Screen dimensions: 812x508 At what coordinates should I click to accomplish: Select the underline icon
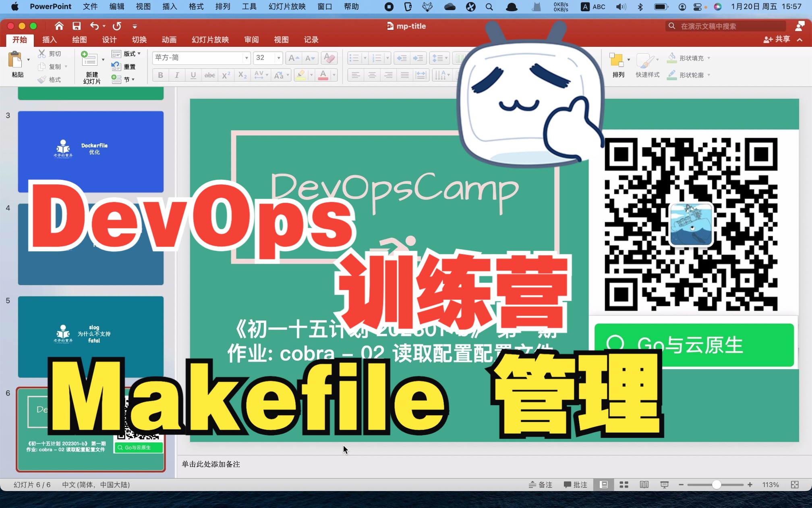click(x=193, y=75)
